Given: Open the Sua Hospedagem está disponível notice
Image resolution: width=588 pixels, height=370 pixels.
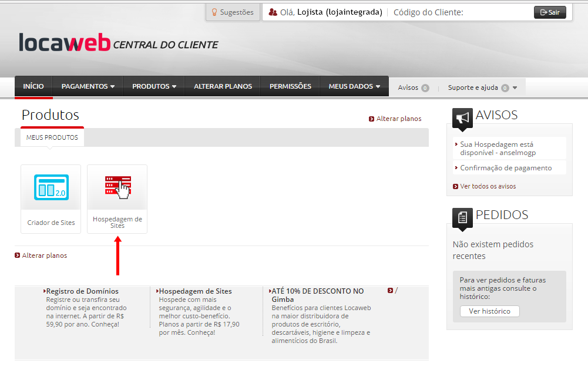Looking at the screenshot, I should [498, 149].
